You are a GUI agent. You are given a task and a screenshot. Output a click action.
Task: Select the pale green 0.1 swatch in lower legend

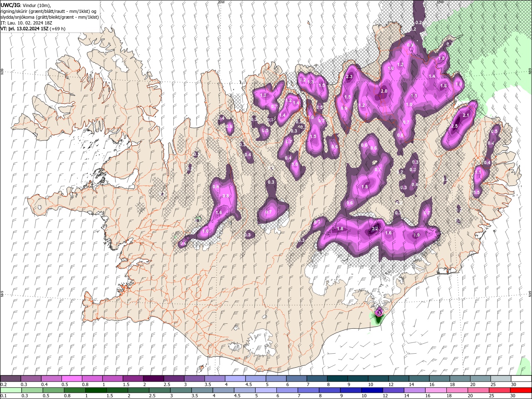click(10, 390)
